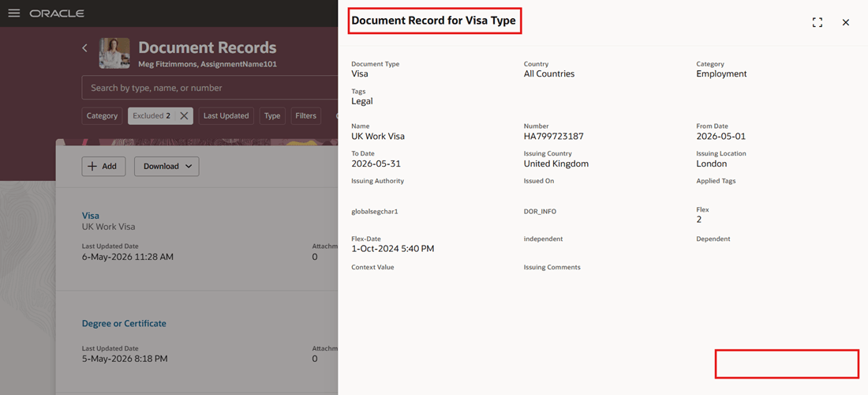Image resolution: width=868 pixels, height=395 pixels.
Task: Select the Category value 'Employment'
Action: tap(722, 73)
